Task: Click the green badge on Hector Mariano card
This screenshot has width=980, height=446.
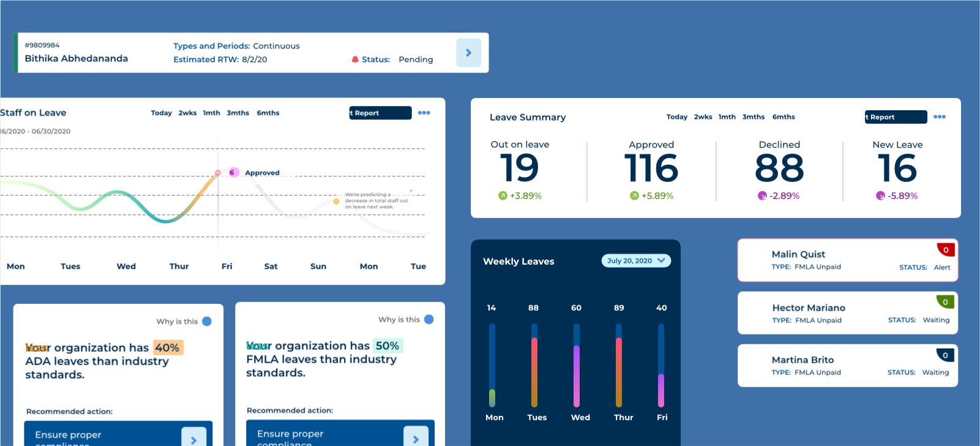Action: (945, 302)
